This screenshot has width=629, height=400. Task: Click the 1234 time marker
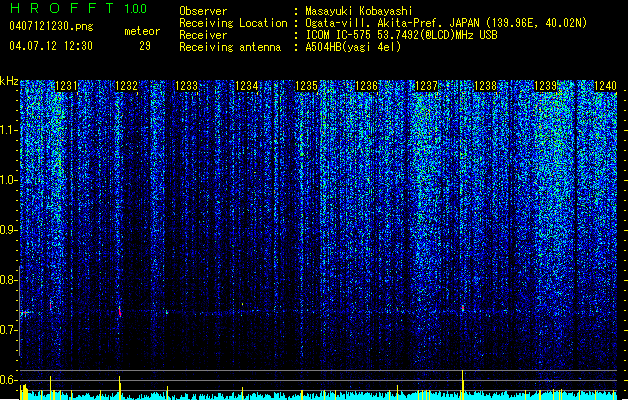coord(246,86)
